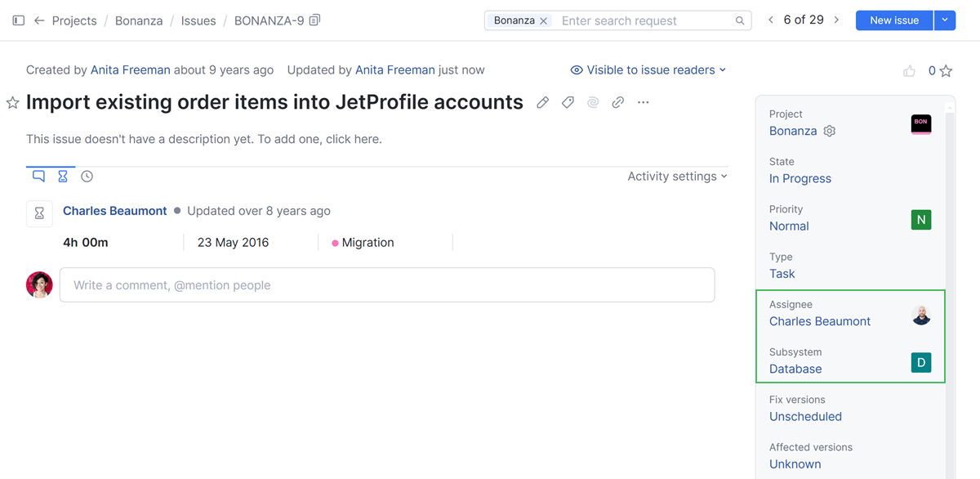
Task: Click the Write a comment field
Action: [x=387, y=285]
